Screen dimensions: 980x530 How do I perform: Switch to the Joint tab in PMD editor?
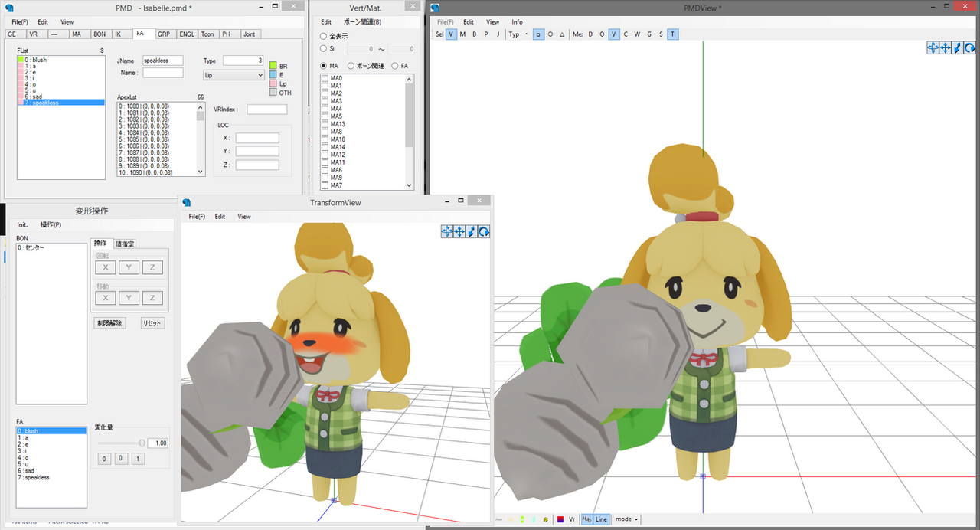[x=250, y=34]
